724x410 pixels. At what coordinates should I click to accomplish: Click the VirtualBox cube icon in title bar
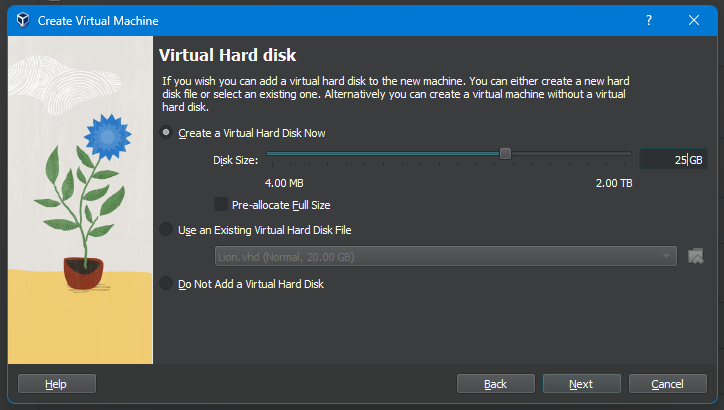pos(20,20)
